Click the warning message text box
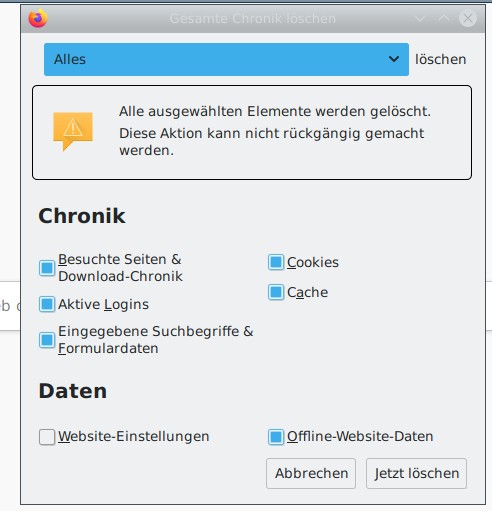 click(252, 132)
